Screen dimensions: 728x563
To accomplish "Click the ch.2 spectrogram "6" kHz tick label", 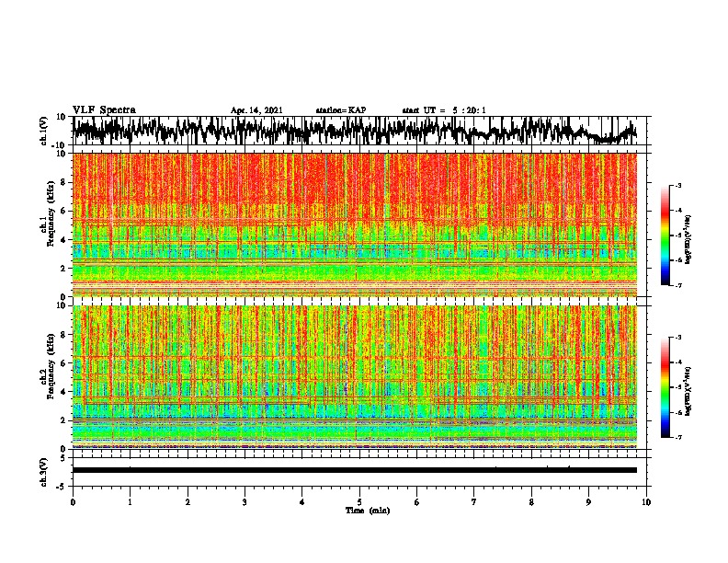I will pos(63,362).
